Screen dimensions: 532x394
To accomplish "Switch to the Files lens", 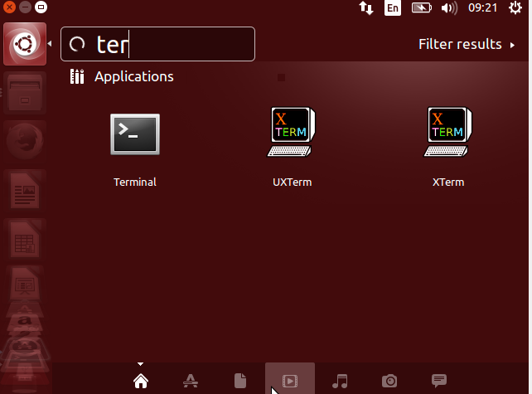I will click(x=240, y=381).
